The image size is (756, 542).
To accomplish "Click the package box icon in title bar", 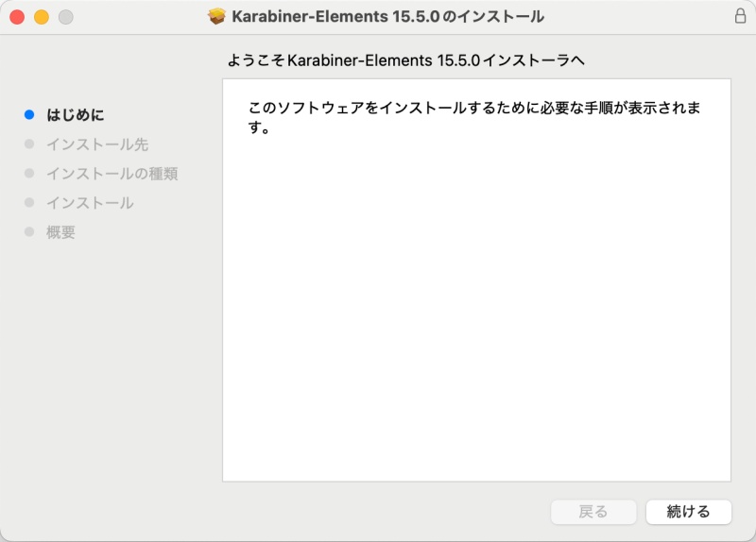I will (x=216, y=17).
